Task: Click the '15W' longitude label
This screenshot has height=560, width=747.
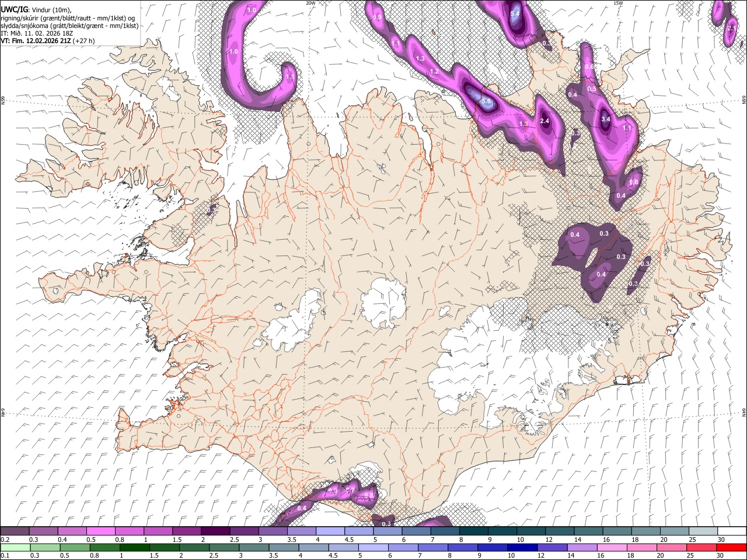Action: 618,3
